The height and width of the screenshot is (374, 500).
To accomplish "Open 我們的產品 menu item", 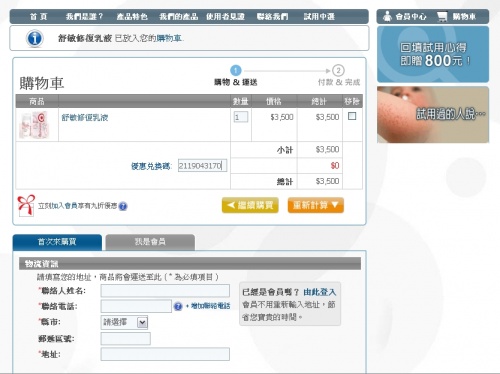I will pos(179,16).
